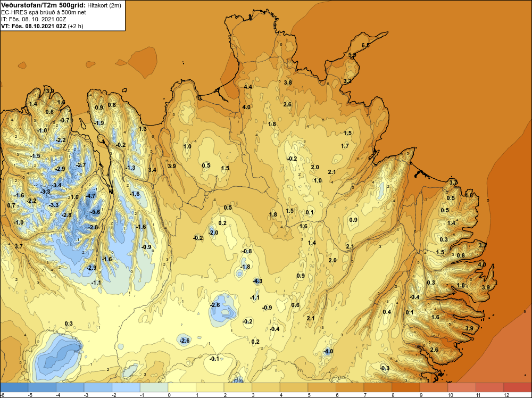Viewport: 532px width, 398px height.
Task: Click the 1.7 temperature value on the map
Action: [x=345, y=146]
